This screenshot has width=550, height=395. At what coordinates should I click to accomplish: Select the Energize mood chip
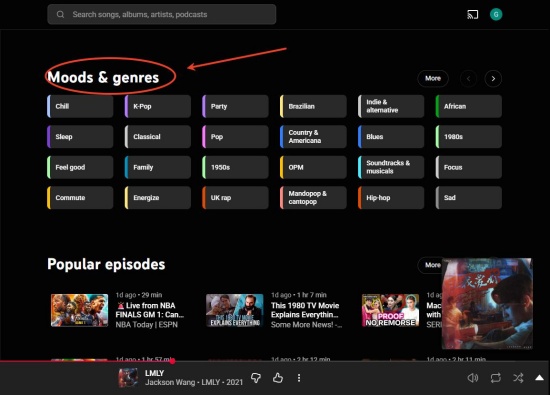pos(158,198)
